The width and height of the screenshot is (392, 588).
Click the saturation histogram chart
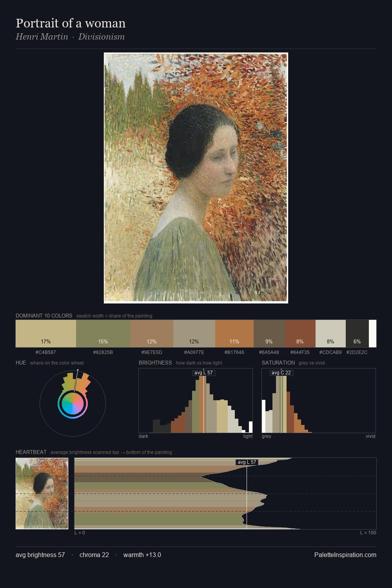click(319, 401)
